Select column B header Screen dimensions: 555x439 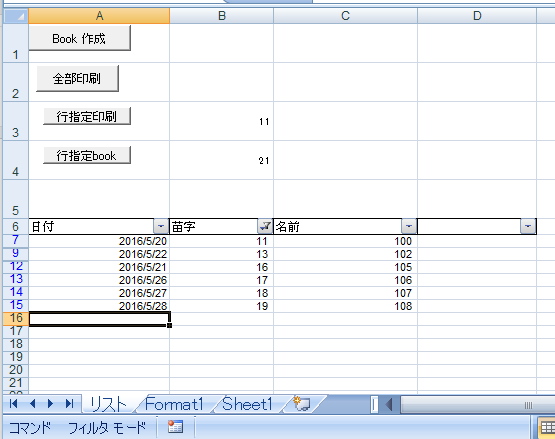pos(222,16)
